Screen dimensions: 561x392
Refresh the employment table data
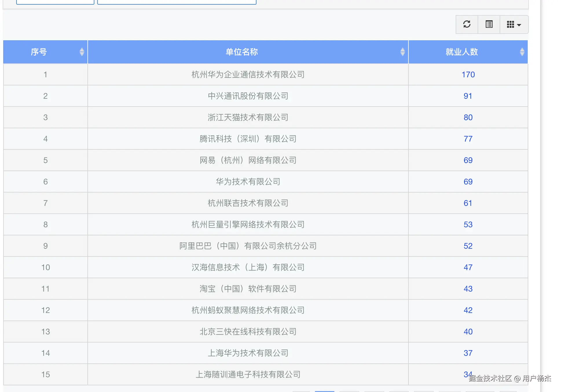coord(466,24)
